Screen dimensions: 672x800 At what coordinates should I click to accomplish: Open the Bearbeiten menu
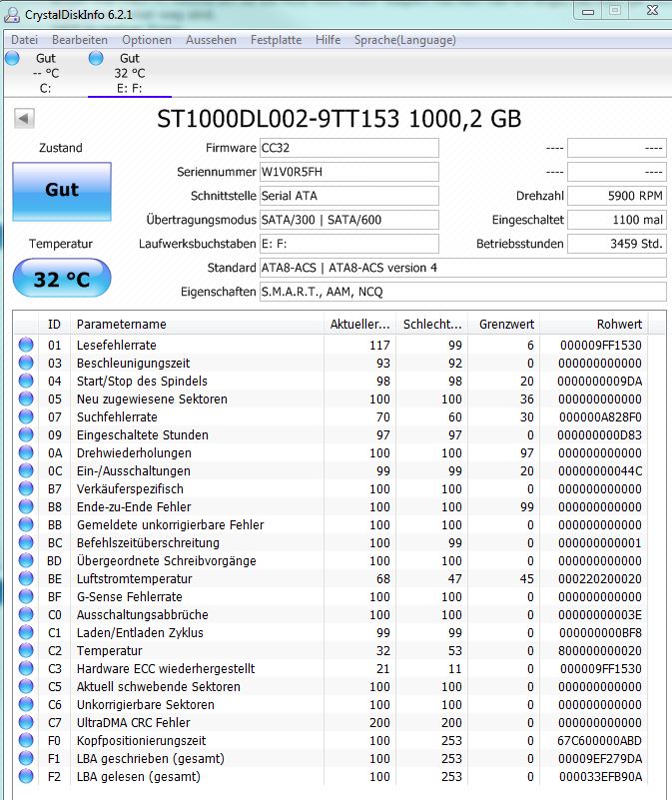click(x=80, y=40)
